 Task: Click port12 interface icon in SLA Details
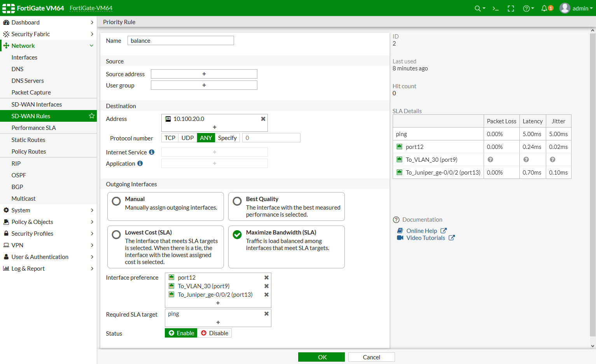tap(399, 147)
